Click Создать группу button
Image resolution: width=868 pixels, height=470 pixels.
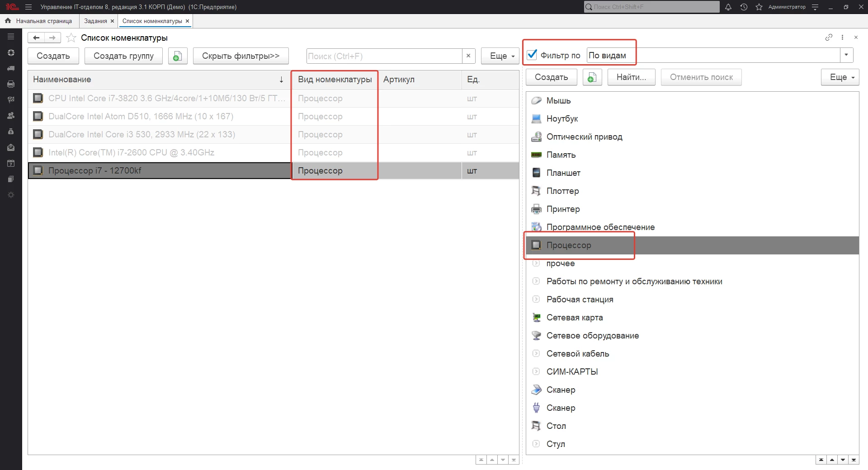(123, 56)
